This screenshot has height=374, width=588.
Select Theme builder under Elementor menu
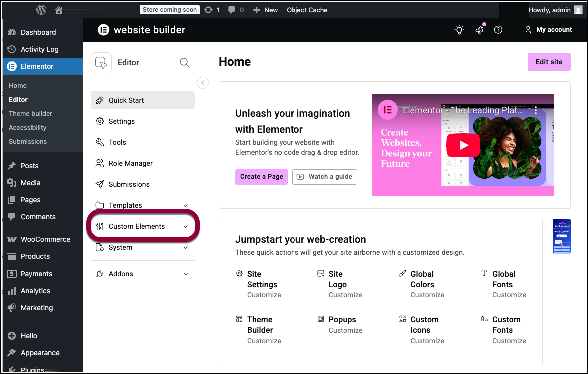[30, 113]
